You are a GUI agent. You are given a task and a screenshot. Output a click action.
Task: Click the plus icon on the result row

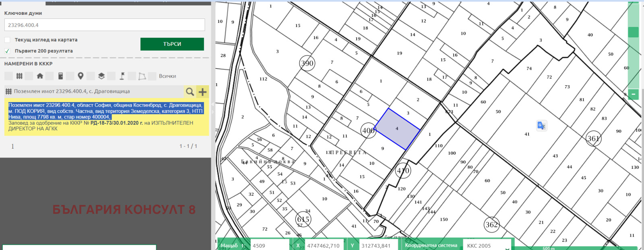click(x=202, y=92)
